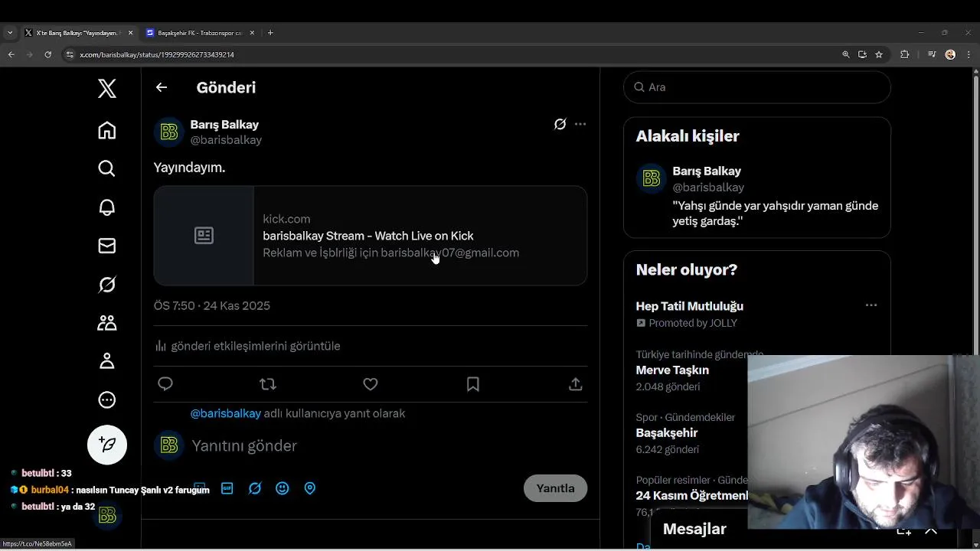
Task: Open browser profile avatar
Action: 950,54
